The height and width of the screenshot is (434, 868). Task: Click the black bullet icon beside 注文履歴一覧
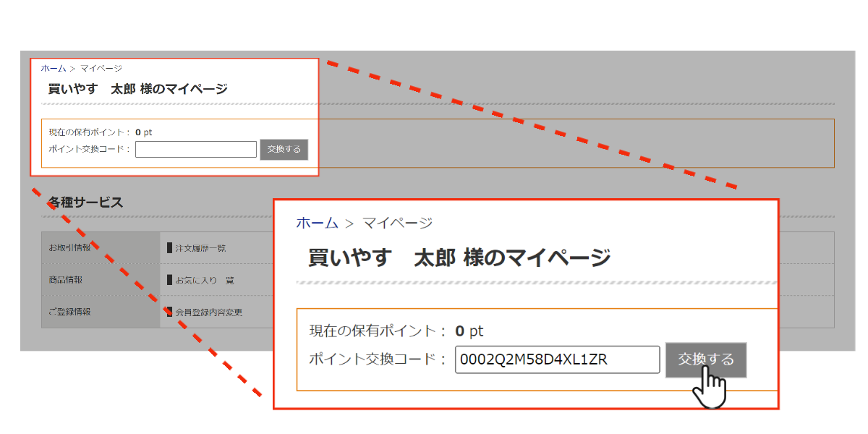pos(169,248)
